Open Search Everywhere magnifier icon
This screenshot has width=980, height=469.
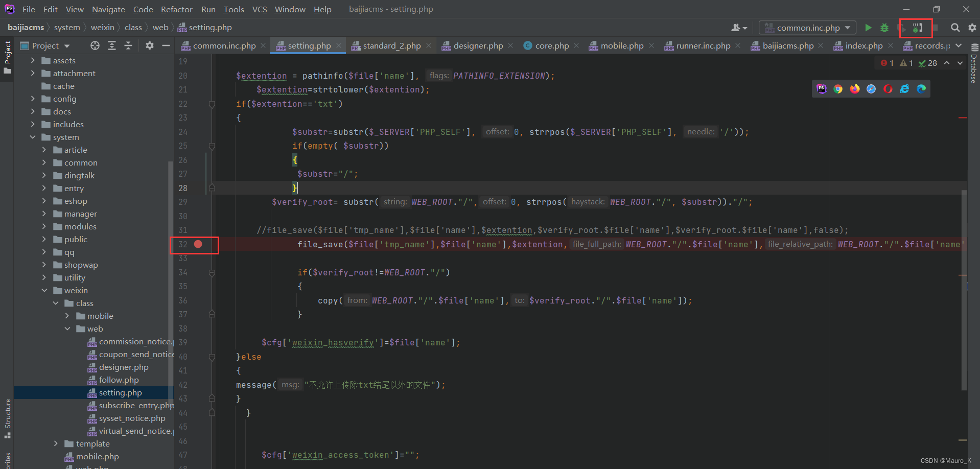pos(955,28)
